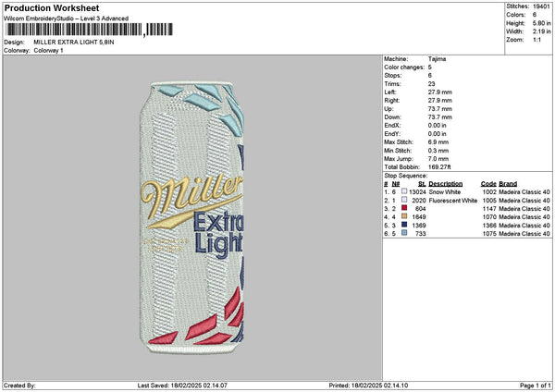The width and height of the screenshot is (555, 392).
Task: Click the 'Down:' measurement label
Action: [393, 117]
